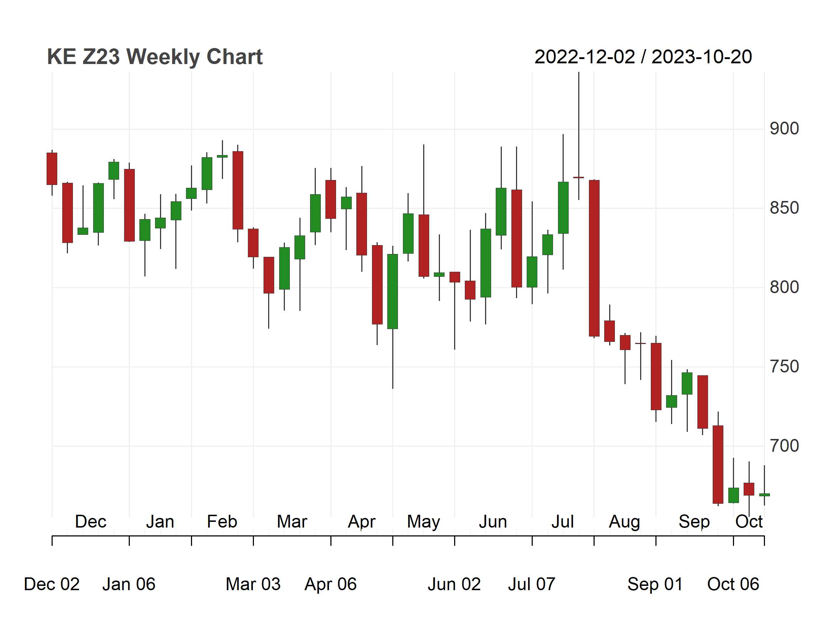Click the Oct 06 date tick label
The image size is (840, 630).
click(733, 584)
